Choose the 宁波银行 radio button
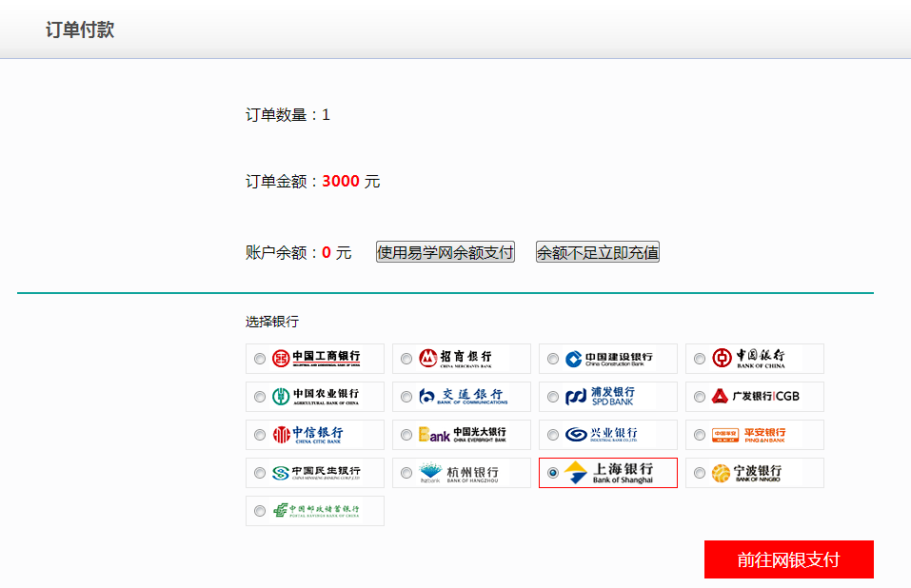This screenshot has height=588, width=911. 700,474
